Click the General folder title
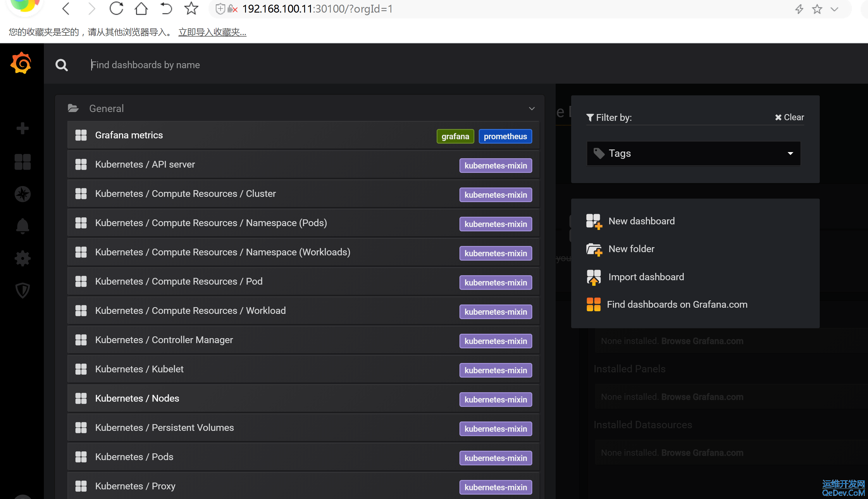 [x=106, y=108]
